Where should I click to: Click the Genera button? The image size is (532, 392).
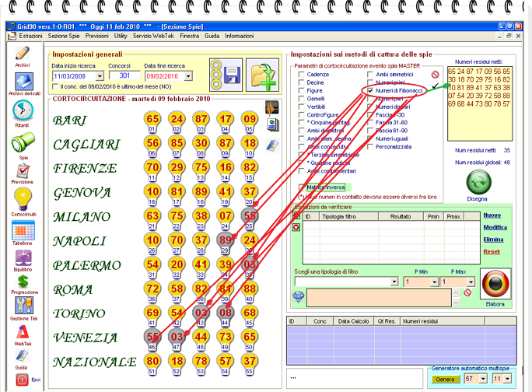pyautogui.click(x=445, y=380)
